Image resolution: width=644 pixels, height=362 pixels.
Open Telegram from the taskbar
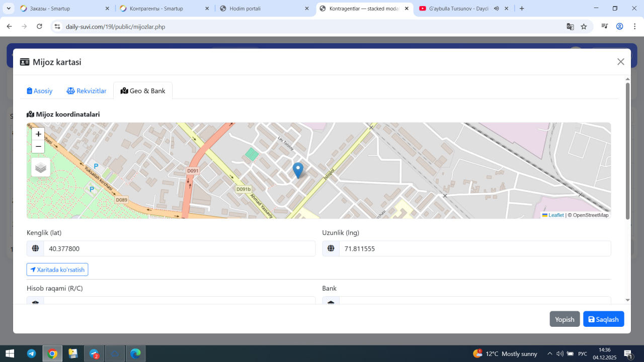tap(31, 353)
